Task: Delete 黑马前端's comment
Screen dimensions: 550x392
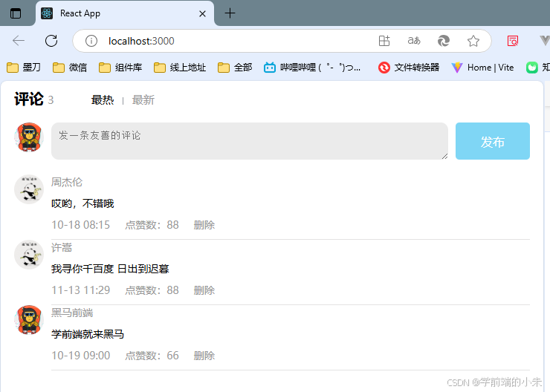Action: pyautogui.click(x=204, y=356)
